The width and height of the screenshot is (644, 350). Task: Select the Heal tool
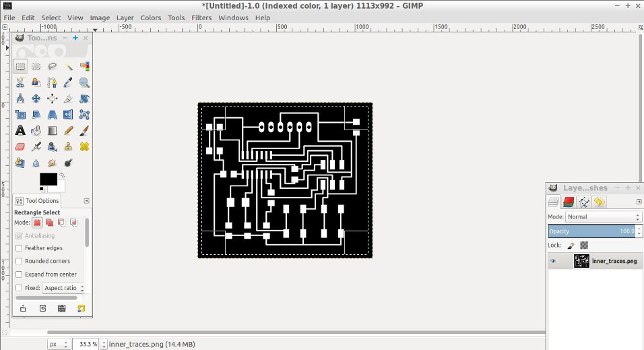click(x=84, y=146)
